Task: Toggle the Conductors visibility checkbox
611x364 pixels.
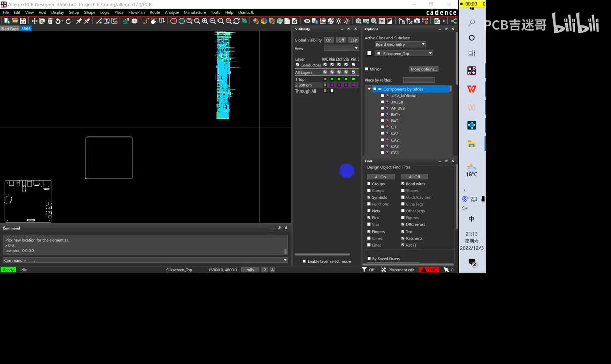Action: pos(297,65)
